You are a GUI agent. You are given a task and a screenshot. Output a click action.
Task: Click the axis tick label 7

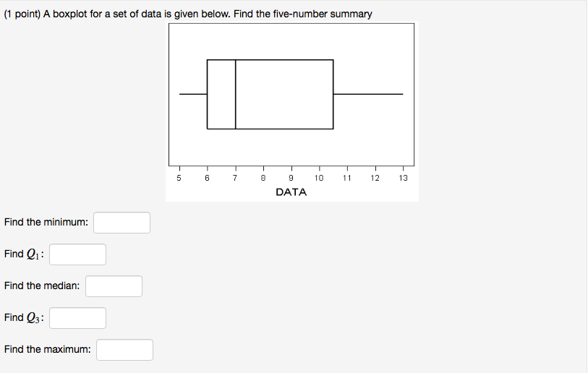point(235,178)
